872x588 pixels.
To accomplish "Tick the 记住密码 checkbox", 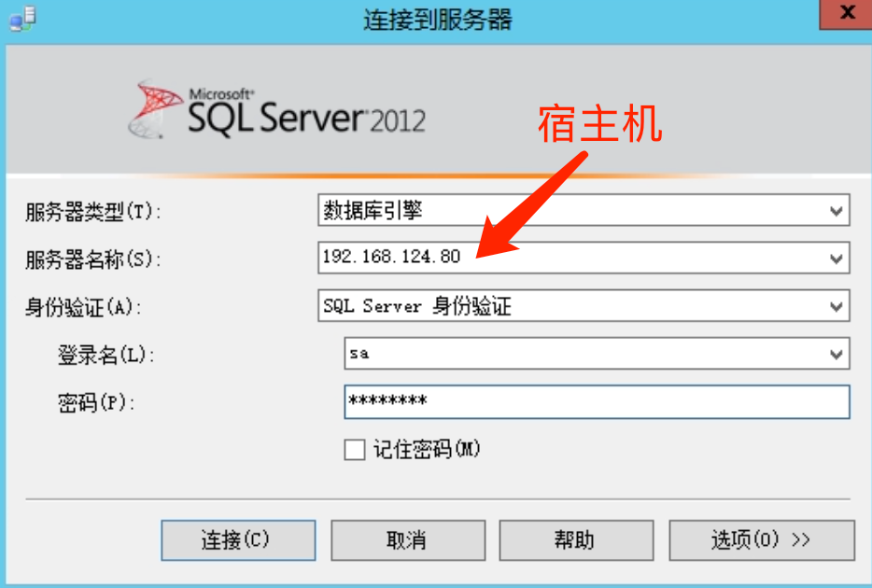I will [354, 450].
